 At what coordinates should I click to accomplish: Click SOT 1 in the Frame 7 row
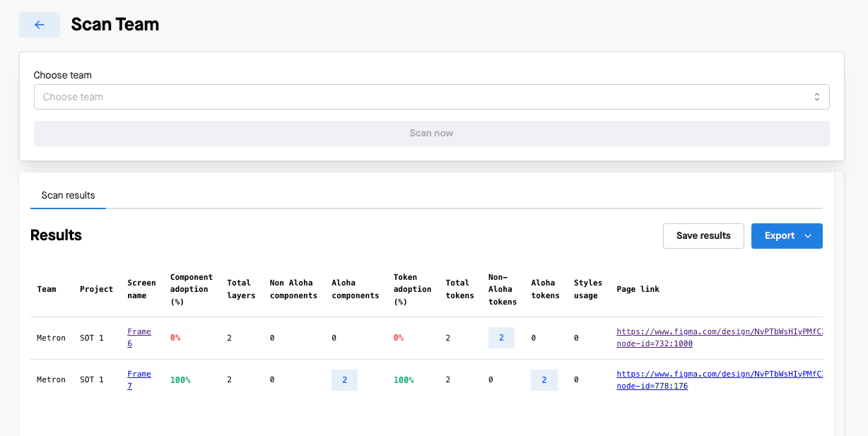click(91, 379)
